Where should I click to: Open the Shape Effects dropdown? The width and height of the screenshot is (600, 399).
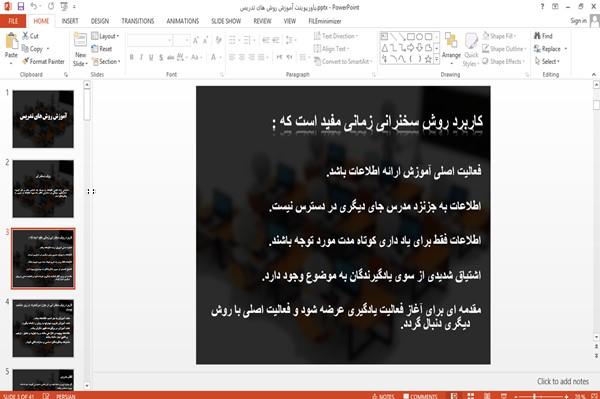pos(503,61)
